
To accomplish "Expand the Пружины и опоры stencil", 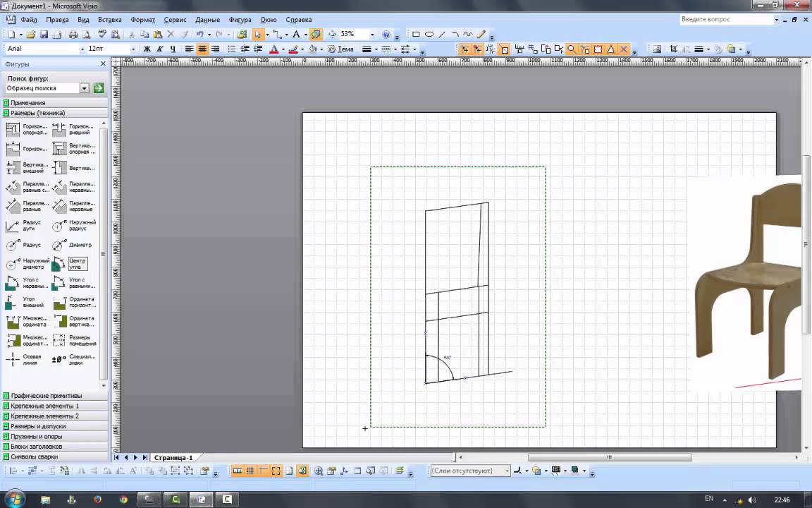I will [x=55, y=437].
